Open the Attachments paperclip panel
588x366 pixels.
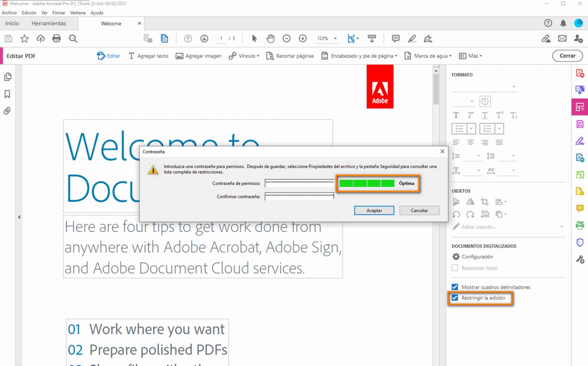tap(7, 111)
